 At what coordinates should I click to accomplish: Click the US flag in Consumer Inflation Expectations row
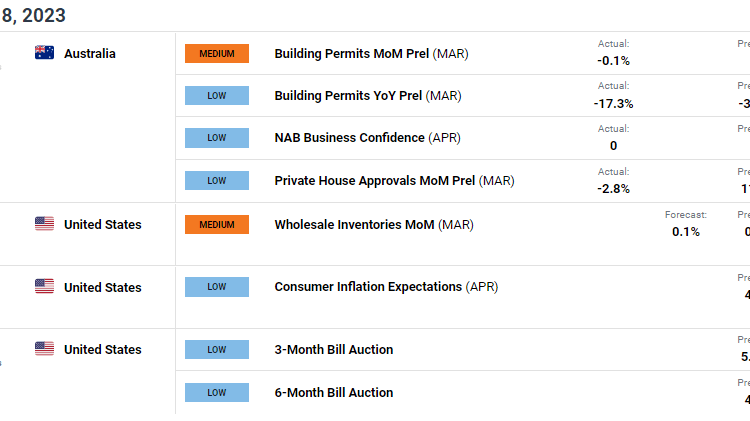click(44, 287)
